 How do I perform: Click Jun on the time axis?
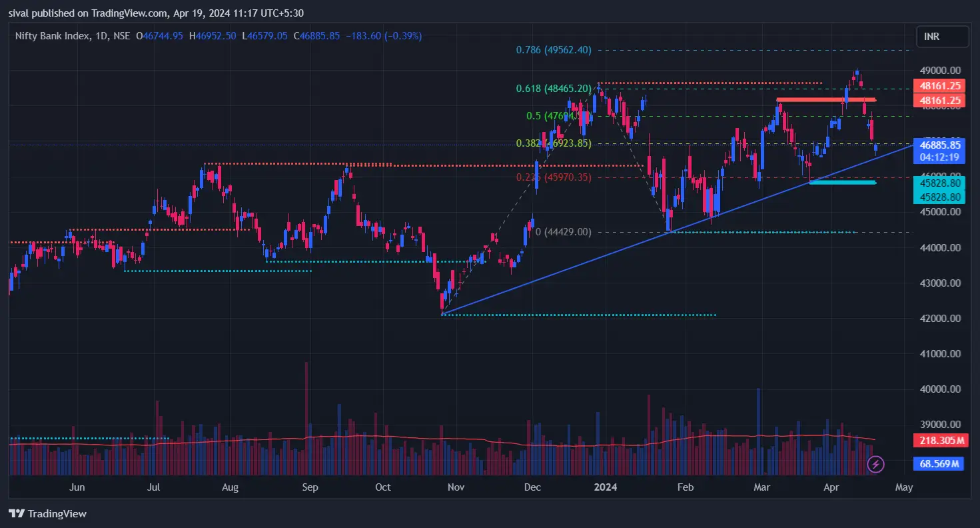pos(77,487)
